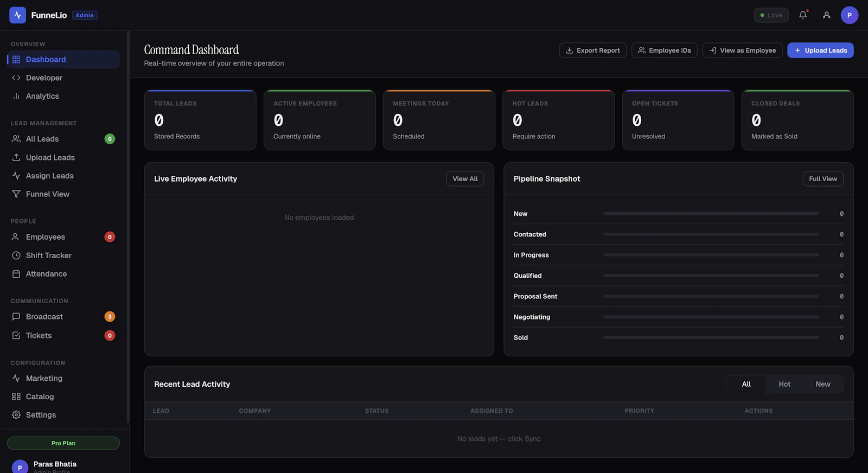
Task: Click the Employees person icon
Action: [x=15, y=237]
